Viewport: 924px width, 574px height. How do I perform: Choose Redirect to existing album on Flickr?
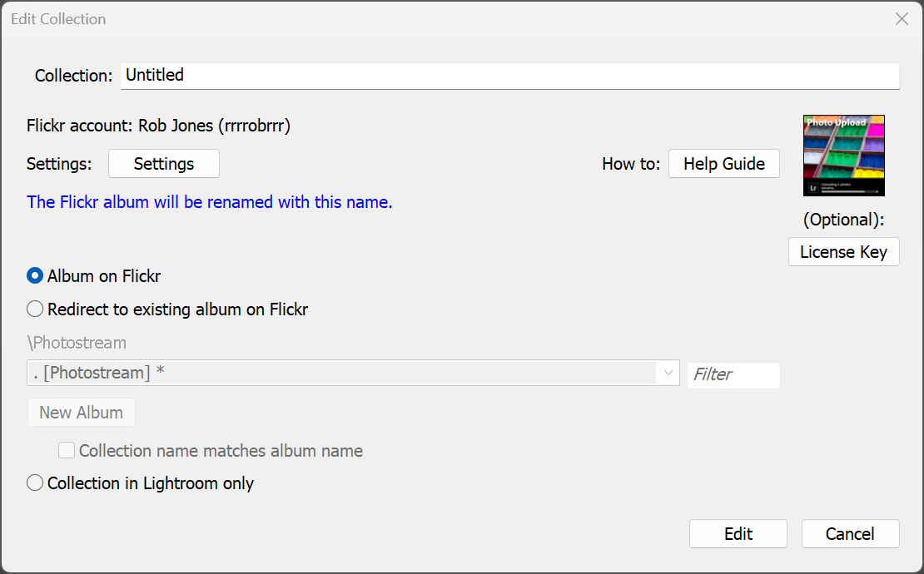tap(35, 309)
